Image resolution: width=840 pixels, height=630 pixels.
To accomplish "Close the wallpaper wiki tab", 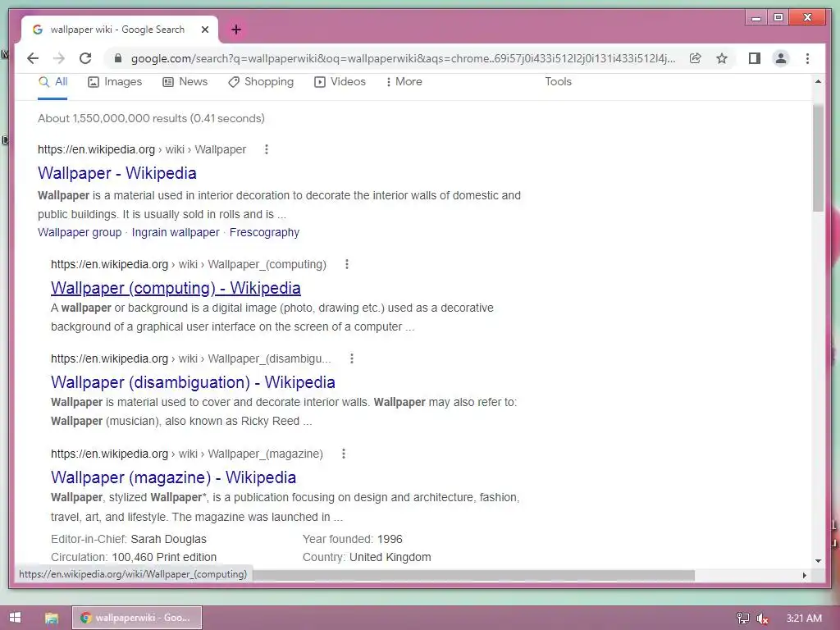I will point(204,30).
